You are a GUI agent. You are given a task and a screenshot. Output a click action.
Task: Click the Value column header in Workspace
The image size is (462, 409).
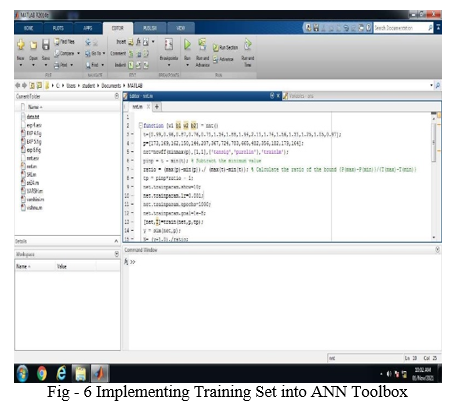[61, 266]
